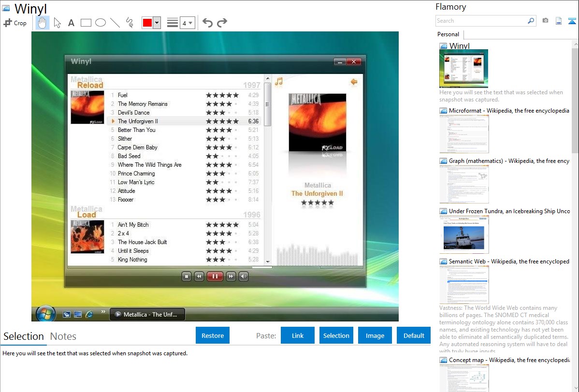Viewport: 579px width, 392px height.
Task: Open Microformat Wikipedia snapshot title
Action: tap(509, 111)
